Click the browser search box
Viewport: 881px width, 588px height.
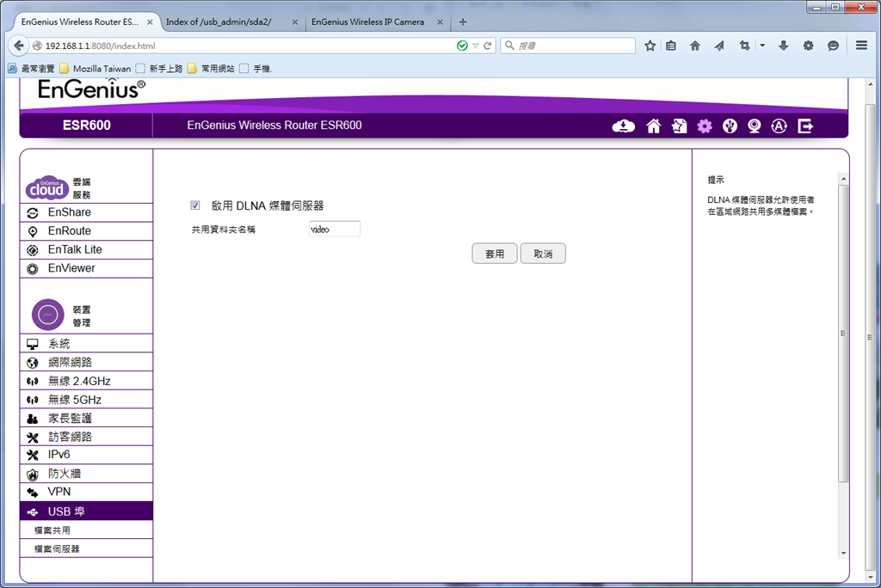568,46
